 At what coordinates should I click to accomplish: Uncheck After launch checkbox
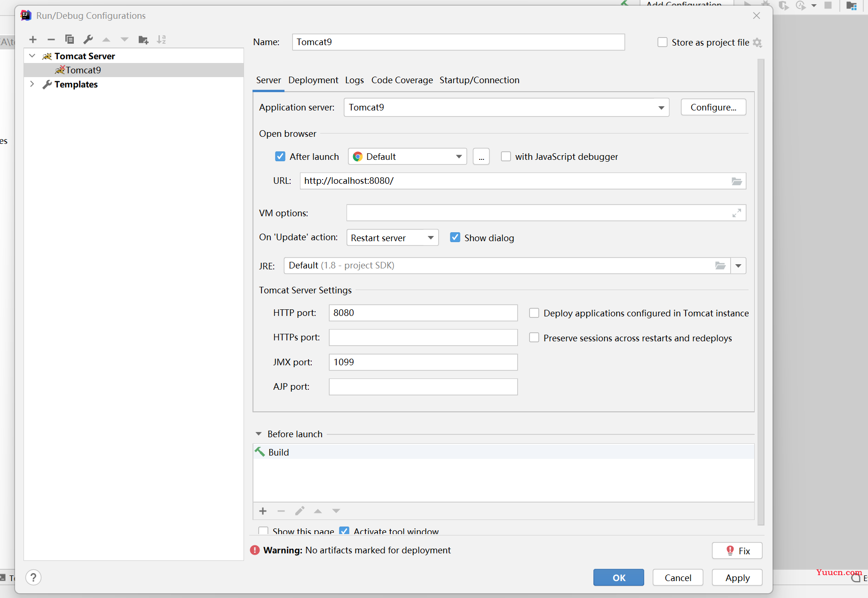point(280,157)
